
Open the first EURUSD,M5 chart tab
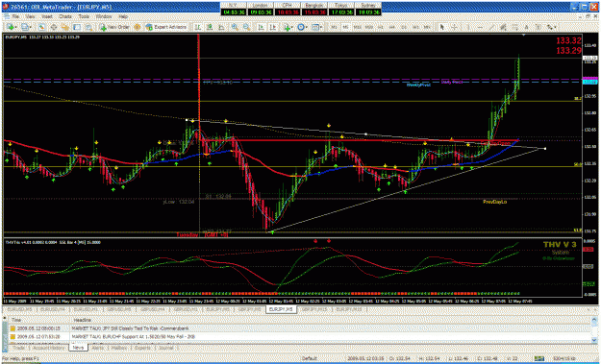coord(19,309)
